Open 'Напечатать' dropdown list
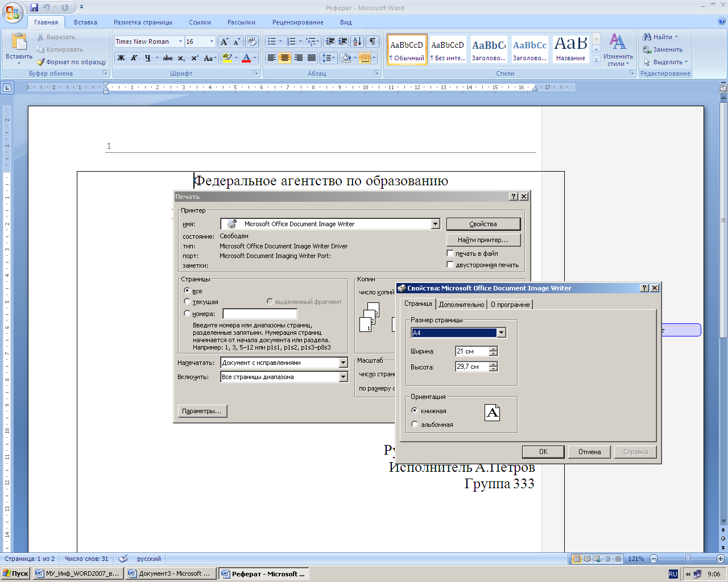 click(343, 363)
